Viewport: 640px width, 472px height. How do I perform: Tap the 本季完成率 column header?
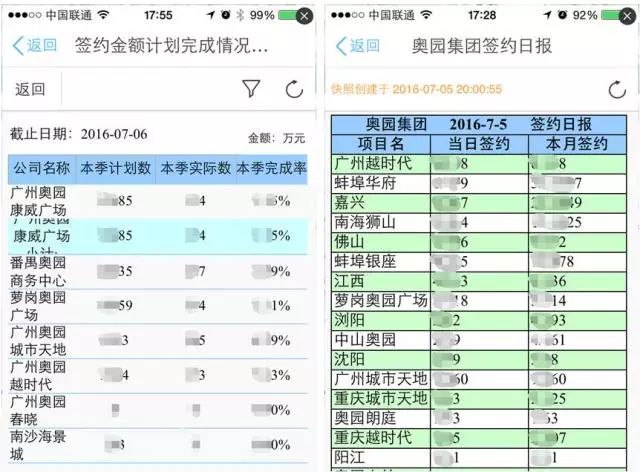click(x=271, y=169)
